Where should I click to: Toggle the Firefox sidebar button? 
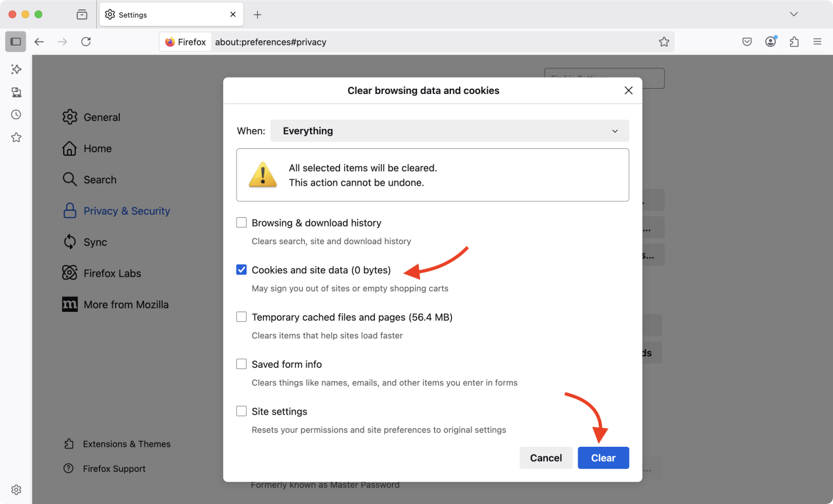[16, 41]
